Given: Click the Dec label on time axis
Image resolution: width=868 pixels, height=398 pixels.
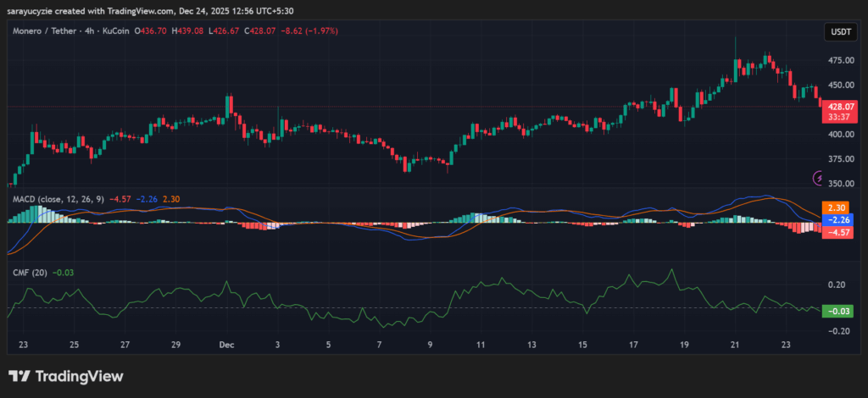Looking at the screenshot, I should click(226, 345).
